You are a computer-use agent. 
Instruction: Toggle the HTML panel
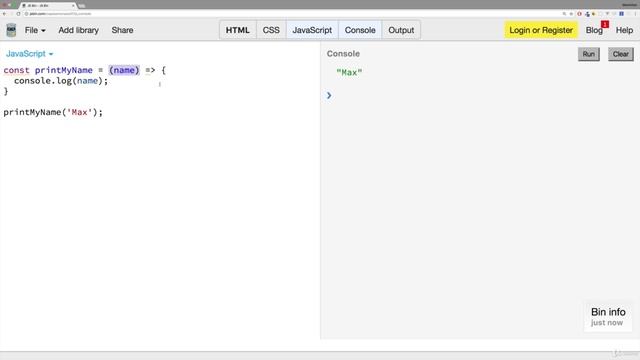point(238,30)
